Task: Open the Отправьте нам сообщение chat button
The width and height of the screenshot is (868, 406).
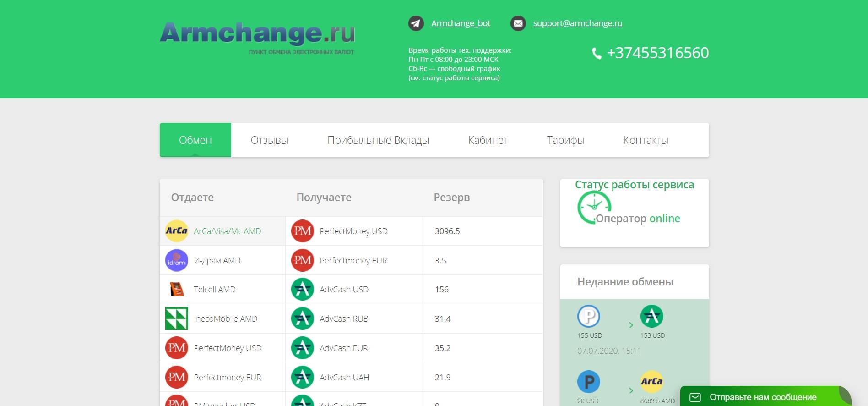Action: point(765,397)
